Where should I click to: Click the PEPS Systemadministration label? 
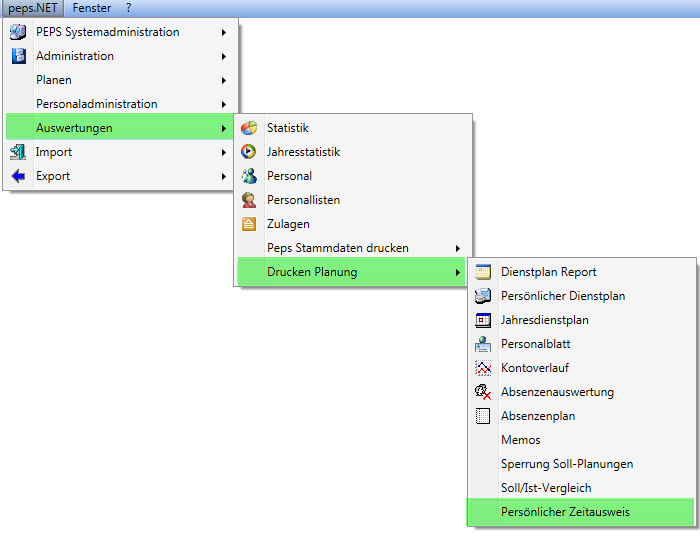point(108,32)
